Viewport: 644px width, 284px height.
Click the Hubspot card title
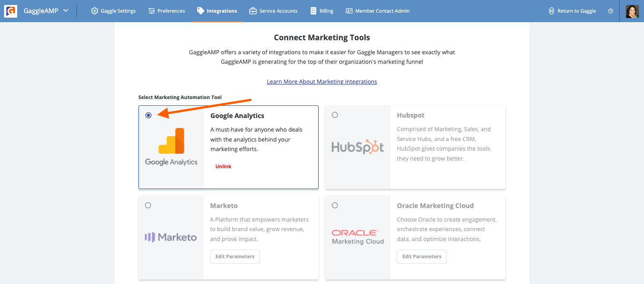pyautogui.click(x=410, y=115)
